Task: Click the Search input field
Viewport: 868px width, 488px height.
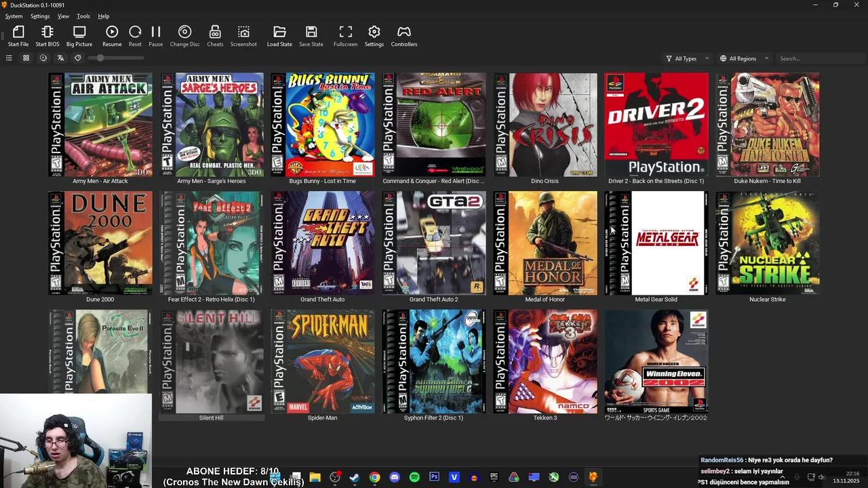Action: coord(819,58)
